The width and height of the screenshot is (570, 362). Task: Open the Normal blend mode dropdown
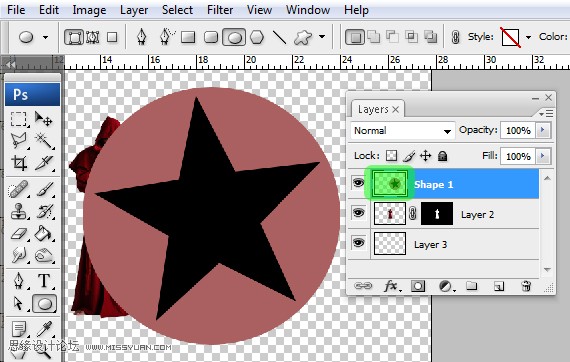click(402, 130)
